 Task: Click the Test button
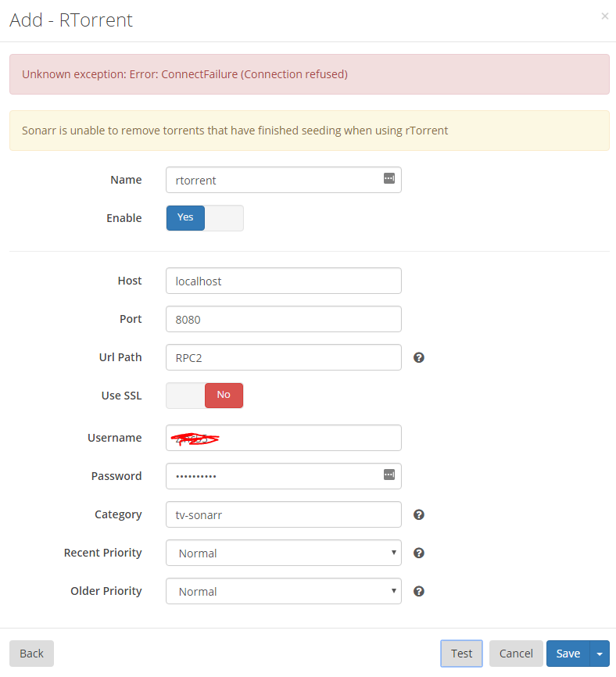tap(461, 654)
